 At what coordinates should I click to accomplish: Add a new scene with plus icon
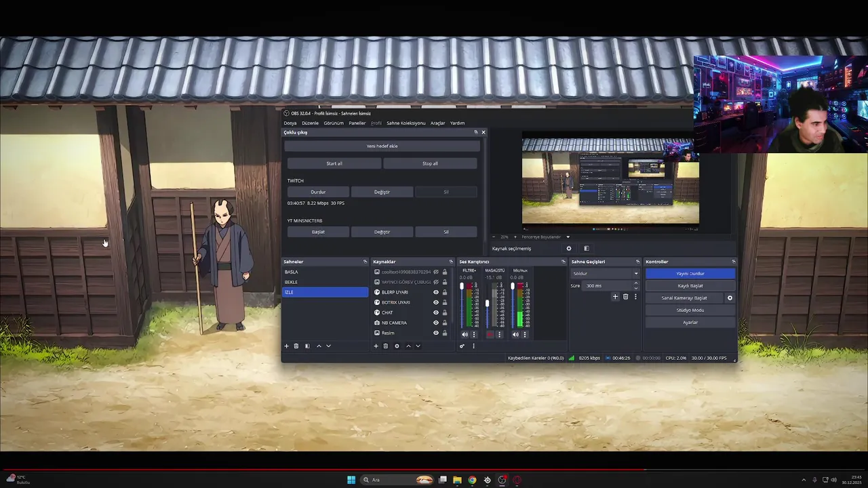286,346
